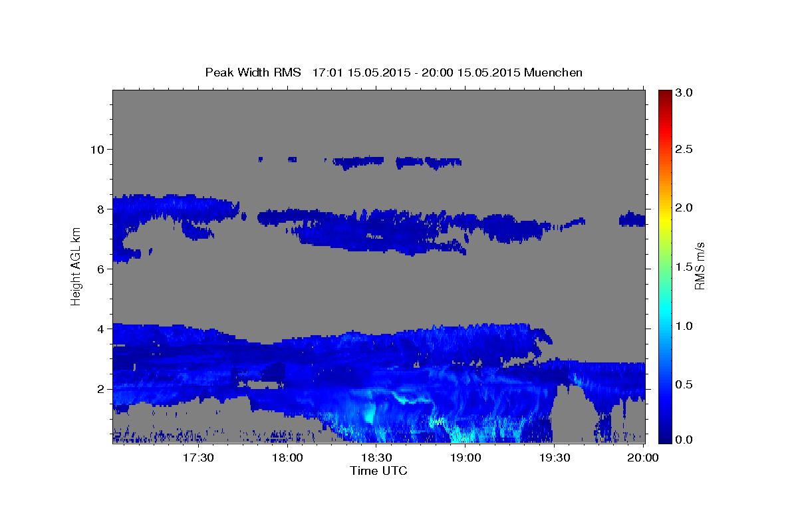Click the colorbar value 2.0

(684, 208)
